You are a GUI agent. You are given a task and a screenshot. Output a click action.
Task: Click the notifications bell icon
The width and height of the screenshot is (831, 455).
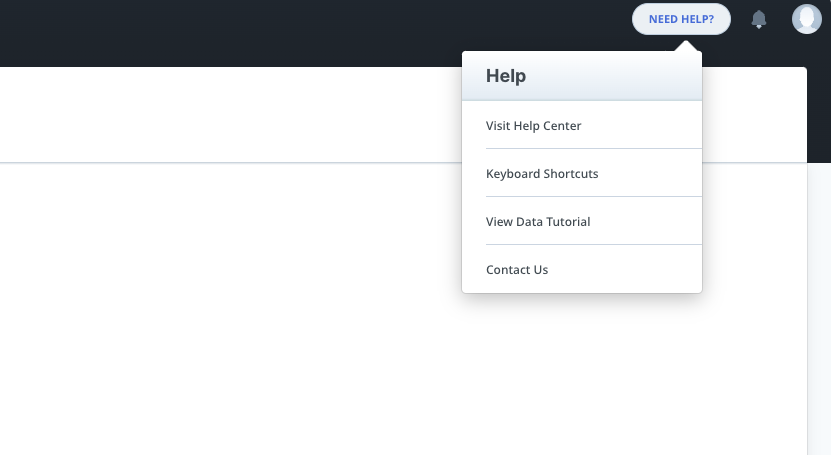pyautogui.click(x=759, y=19)
